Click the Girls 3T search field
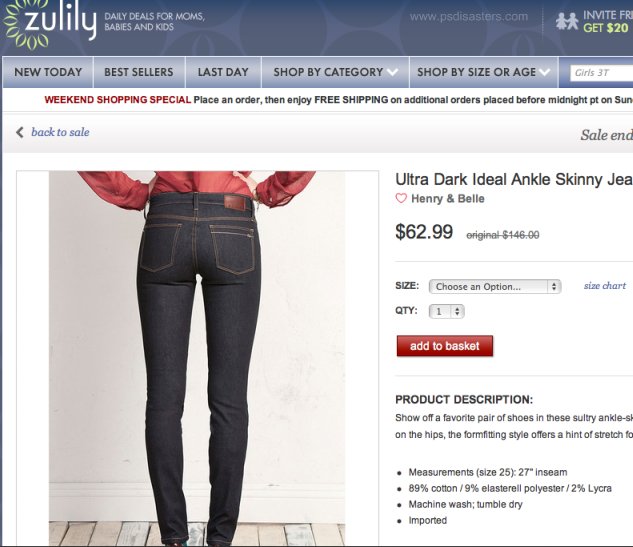 tap(602, 73)
